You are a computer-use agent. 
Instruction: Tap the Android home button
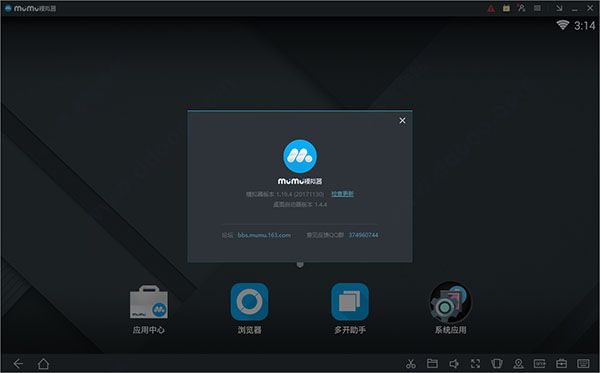[43, 363]
